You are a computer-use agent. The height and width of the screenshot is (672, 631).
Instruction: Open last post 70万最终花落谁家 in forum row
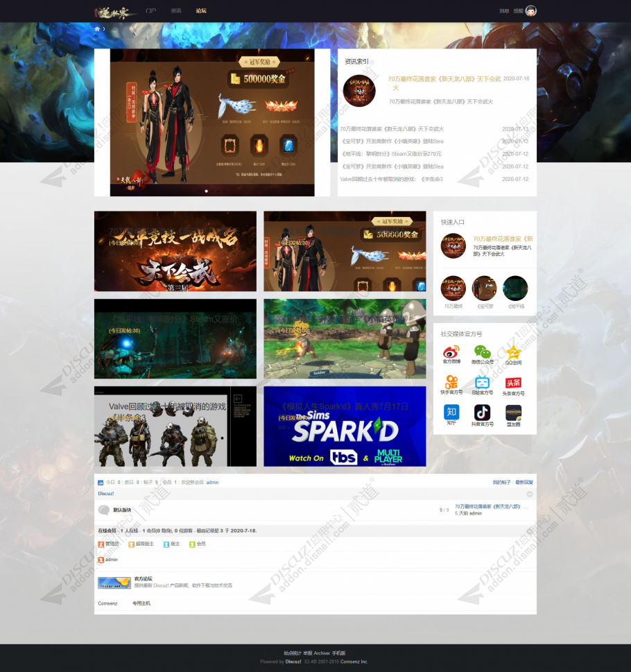[x=492, y=506]
